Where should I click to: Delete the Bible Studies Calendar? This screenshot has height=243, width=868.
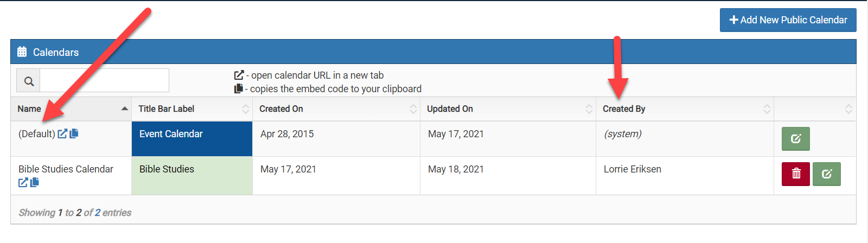(796, 174)
